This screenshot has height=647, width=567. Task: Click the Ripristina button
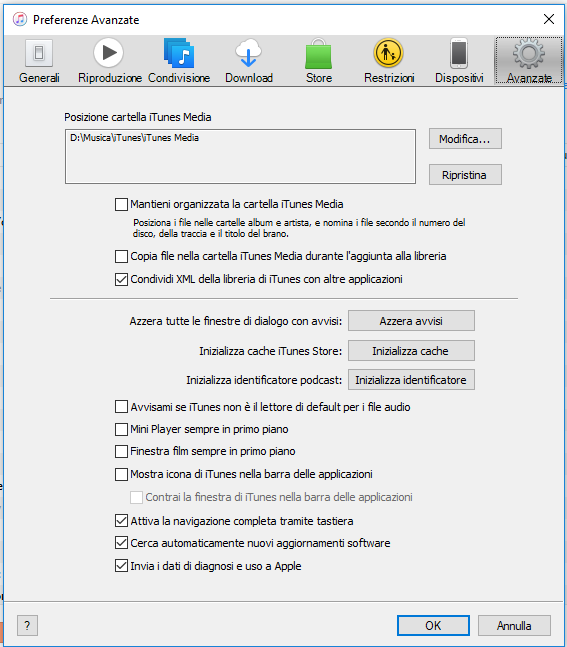pyautogui.click(x=465, y=175)
